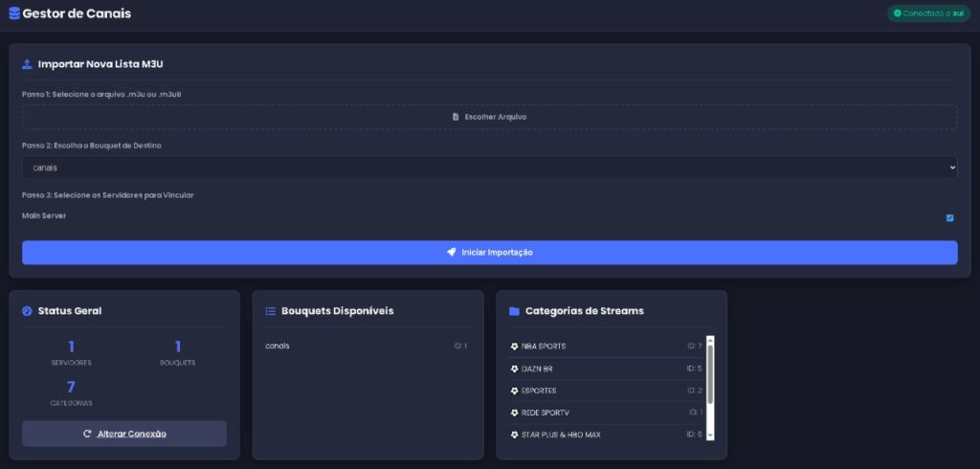This screenshot has width=980, height=469.
Task: Click Escolher Arquivo to pick an M3U file
Action: [x=489, y=117]
